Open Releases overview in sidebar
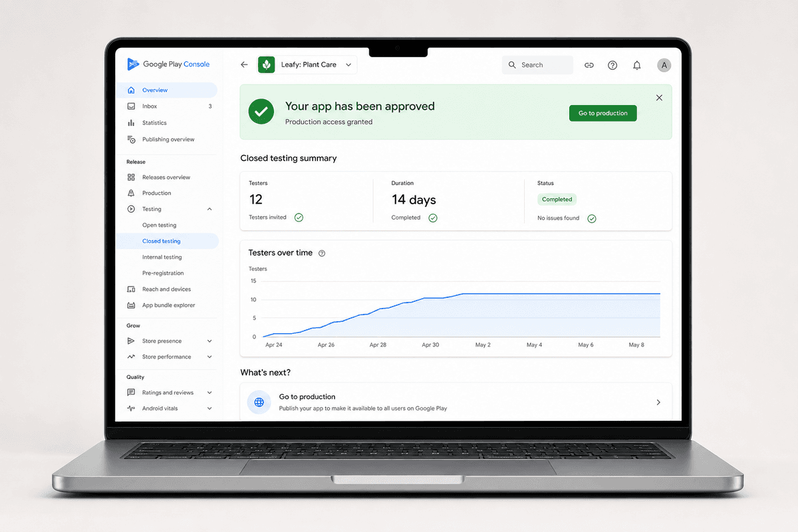Viewport: 798px width, 532px height. click(x=166, y=178)
